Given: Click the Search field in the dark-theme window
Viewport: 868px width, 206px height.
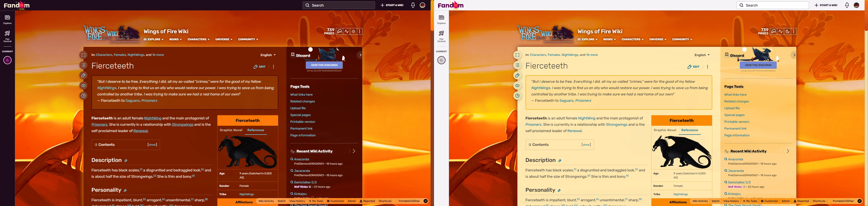Looking at the screenshot, I should pos(339,5).
